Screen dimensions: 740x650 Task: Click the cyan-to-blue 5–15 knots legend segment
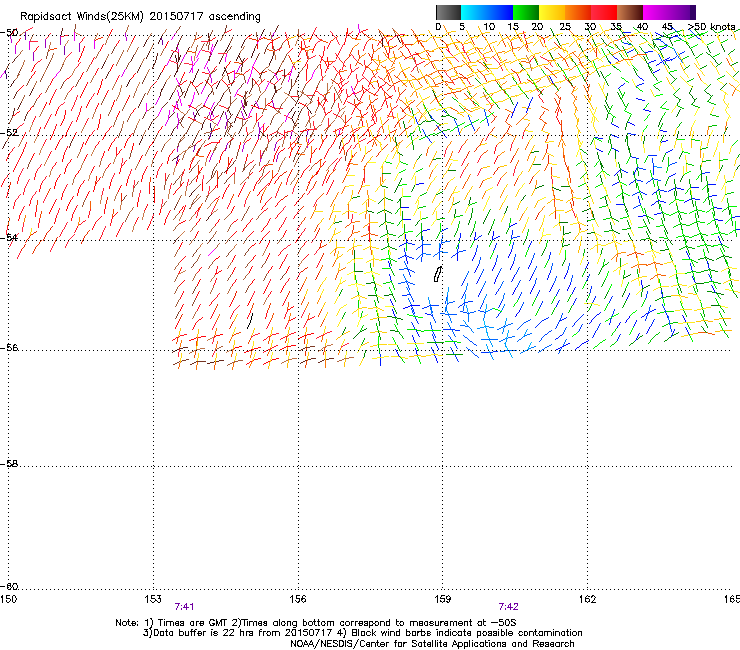[x=487, y=12]
